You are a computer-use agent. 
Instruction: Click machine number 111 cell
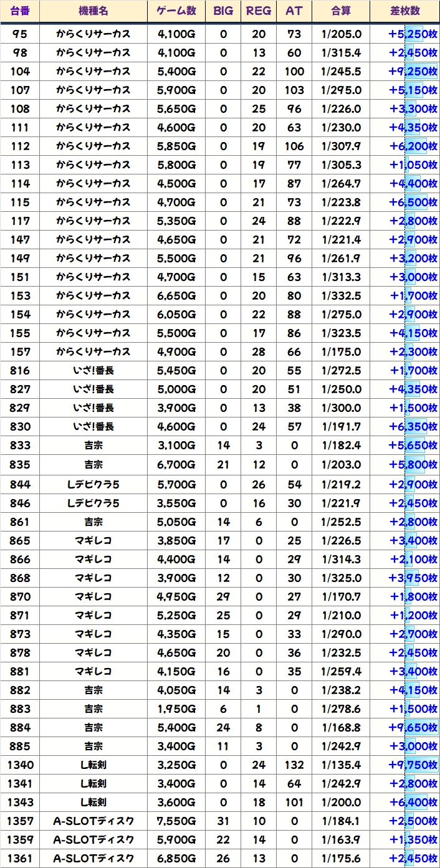point(20,127)
